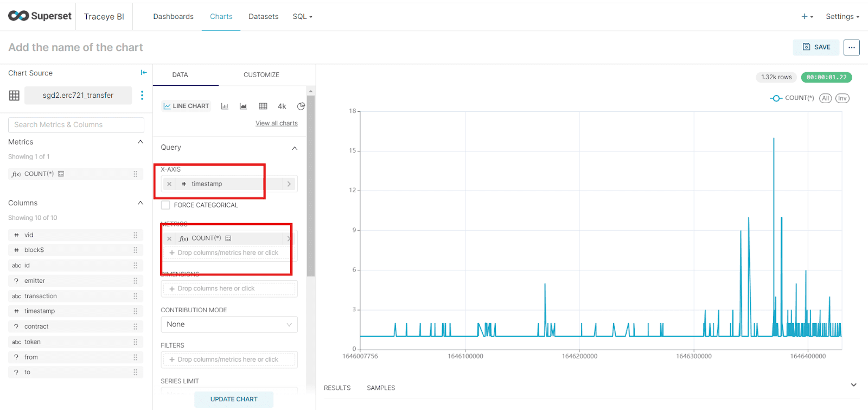Viewport: 868px width, 410px height.
Task: Open the Datasets page
Action: click(264, 16)
